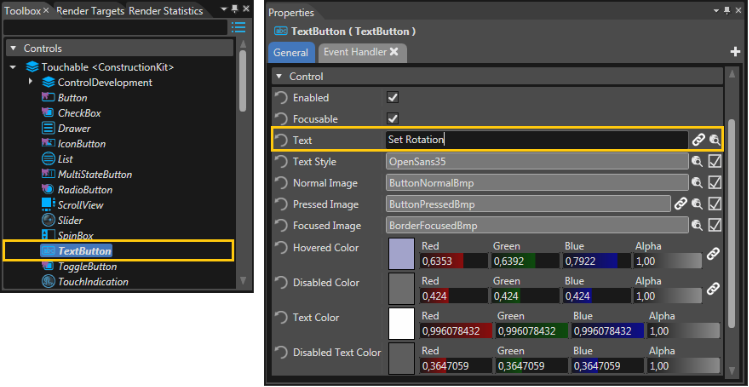Viewport: 749px width, 387px height.
Task: Toggle the Focusable checkbox
Action: coord(393,118)
